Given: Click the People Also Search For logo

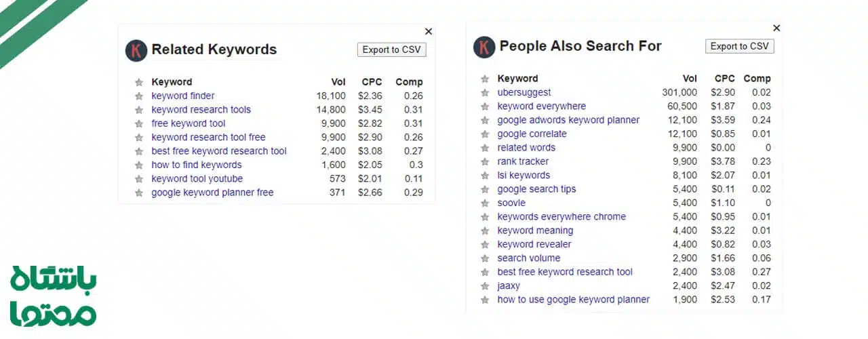Looking at the screenshot, I should (x=484, y=47).
